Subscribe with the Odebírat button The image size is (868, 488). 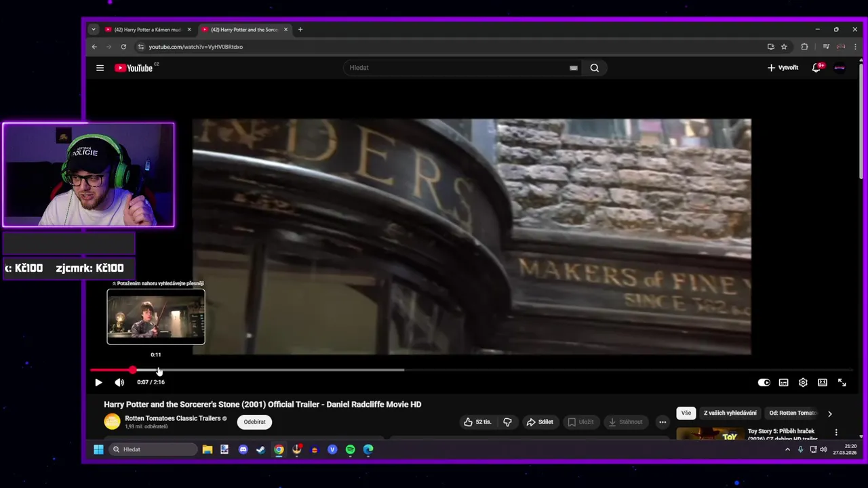tap(254, 422)
